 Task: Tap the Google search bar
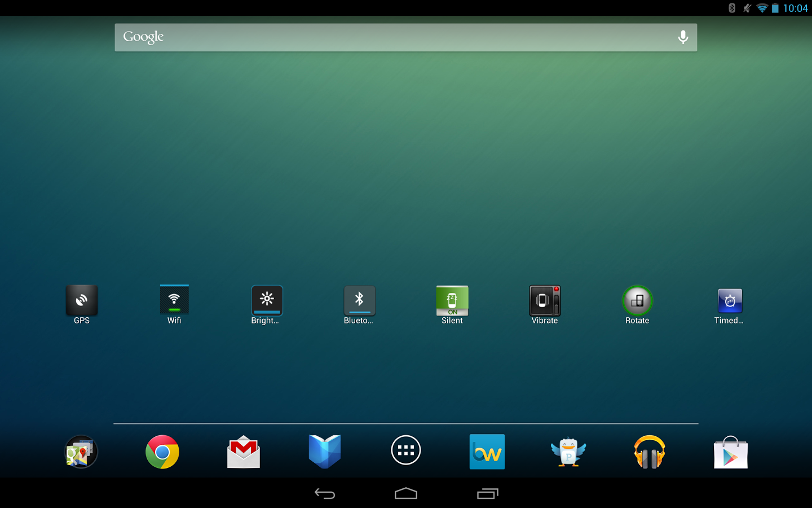click(x=406, y=37)
